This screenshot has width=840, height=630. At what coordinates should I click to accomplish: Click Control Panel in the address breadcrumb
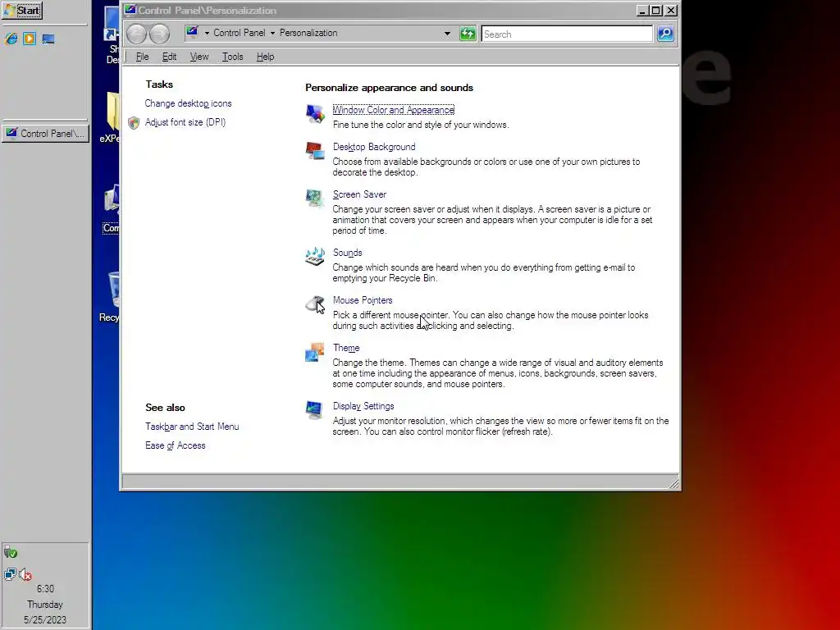coord(239,33)
